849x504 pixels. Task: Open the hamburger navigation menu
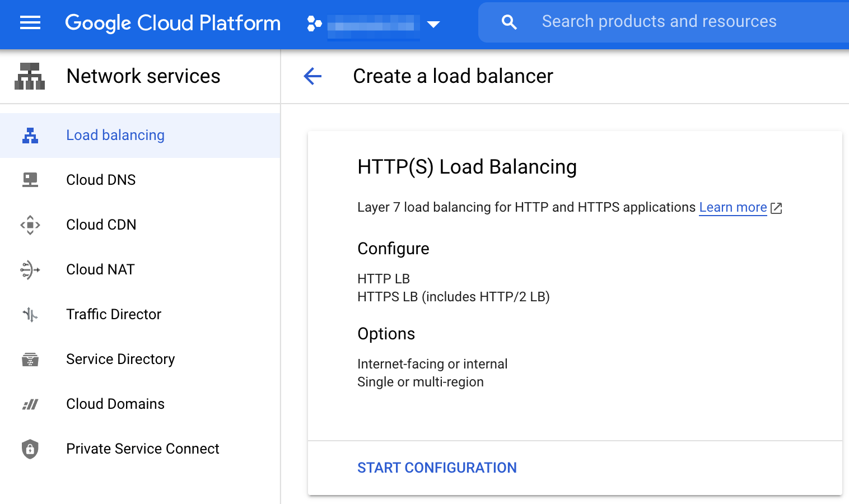(30, 22)
